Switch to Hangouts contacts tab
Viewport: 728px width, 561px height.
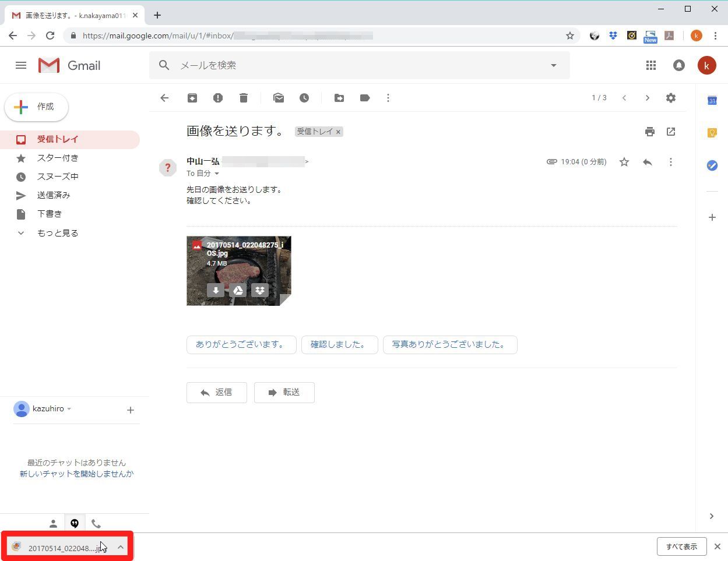pyautogui.click(x=53, y=524)
